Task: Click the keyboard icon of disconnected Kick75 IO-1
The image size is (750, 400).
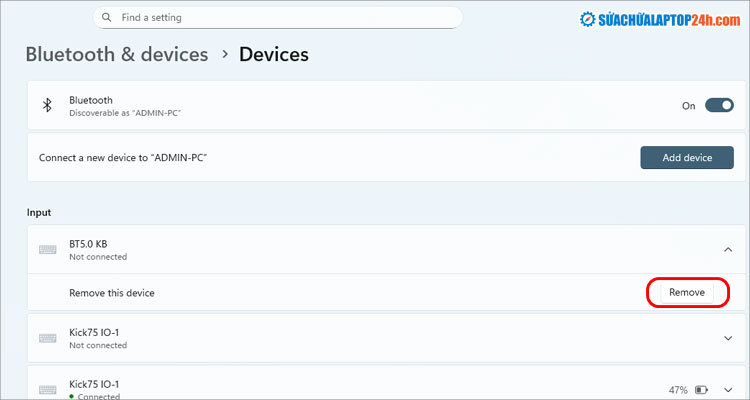Action: (x=47, y=338)
